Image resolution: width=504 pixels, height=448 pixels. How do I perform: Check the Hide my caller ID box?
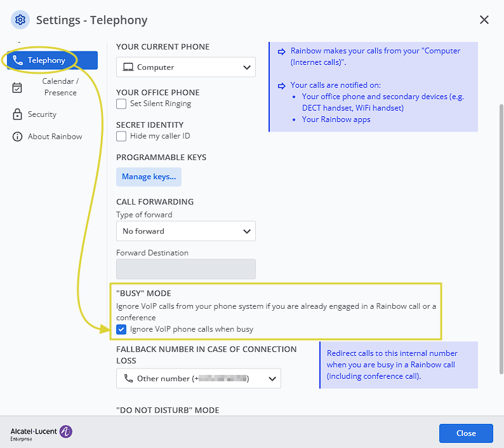(x=121, y=136)
